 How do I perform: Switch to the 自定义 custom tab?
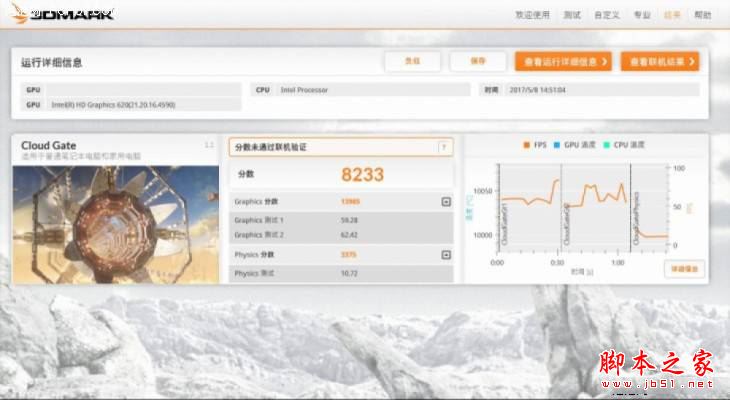607,15
